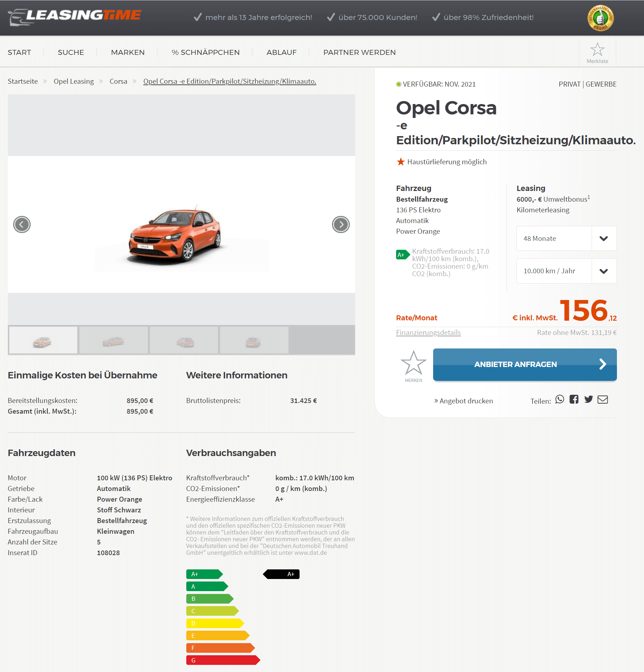Click the green A+ energy class bar
Viewport: 644px width, 672px height.
point(204,574)
